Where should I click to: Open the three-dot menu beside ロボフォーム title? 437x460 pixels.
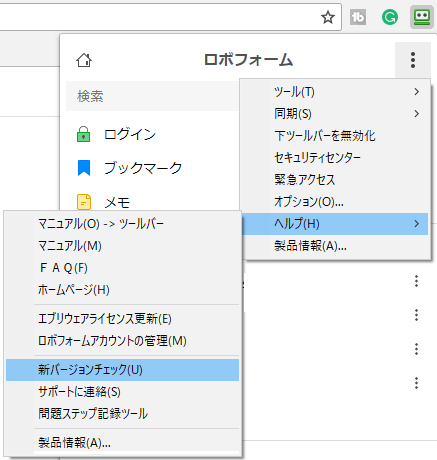click(413, 60)
